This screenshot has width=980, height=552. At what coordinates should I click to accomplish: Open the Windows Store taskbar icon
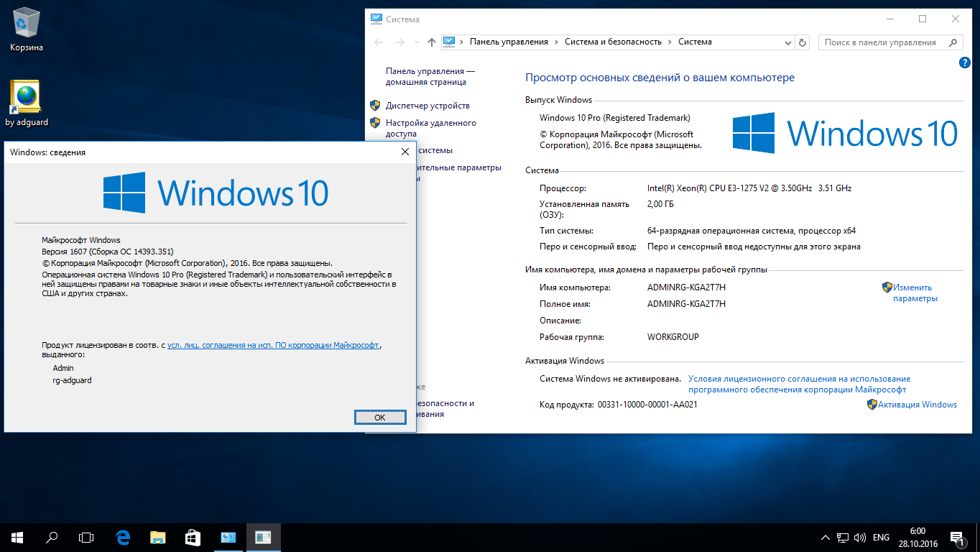[193, 537]
